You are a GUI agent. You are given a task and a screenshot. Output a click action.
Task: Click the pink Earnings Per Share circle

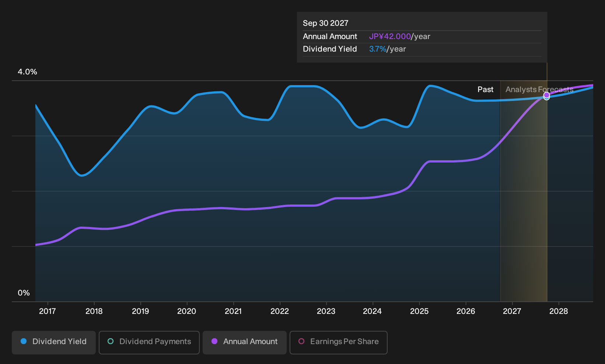pos(301,342)
